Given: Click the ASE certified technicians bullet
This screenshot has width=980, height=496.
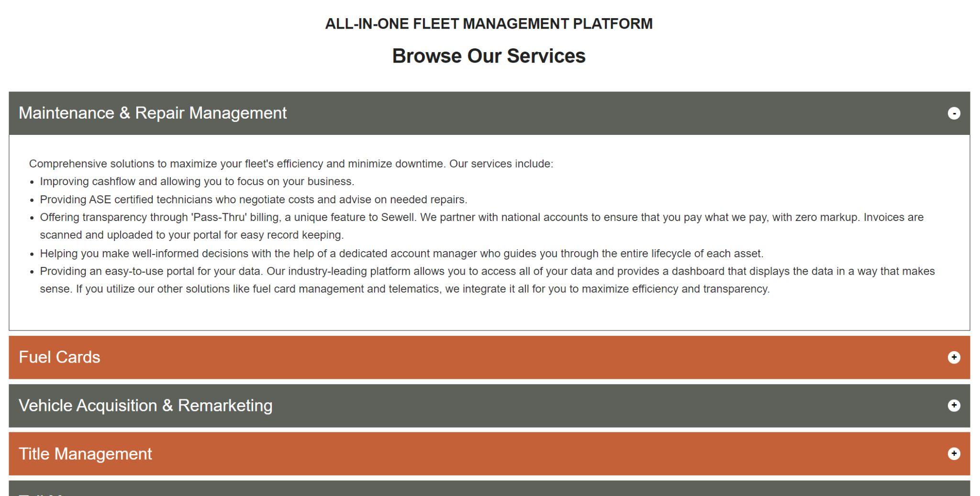Looking at the screenshot, I should pos(253,199).
